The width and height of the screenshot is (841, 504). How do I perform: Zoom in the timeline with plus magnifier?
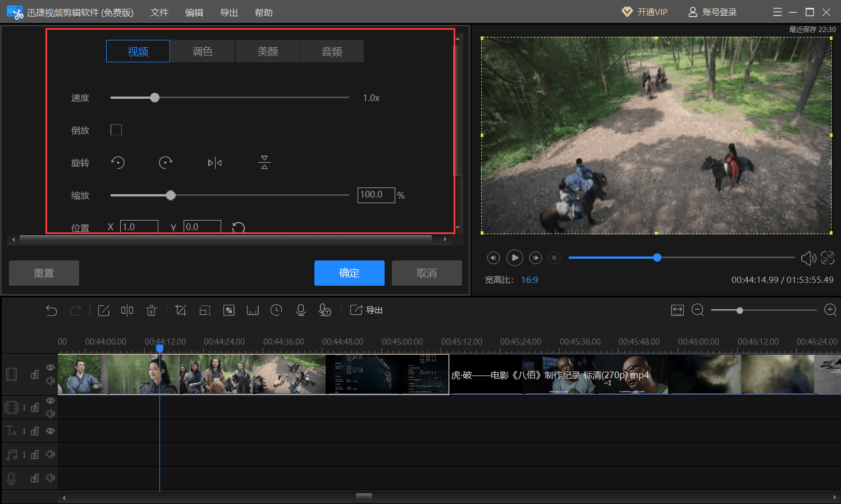pyautogui.click(x=830, y=310)
